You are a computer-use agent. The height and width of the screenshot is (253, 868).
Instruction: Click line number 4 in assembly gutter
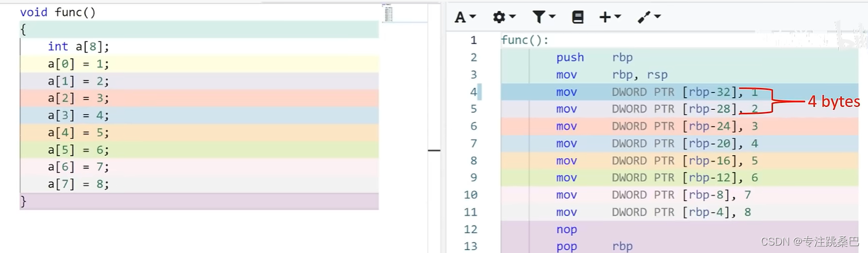pos(473,92)
